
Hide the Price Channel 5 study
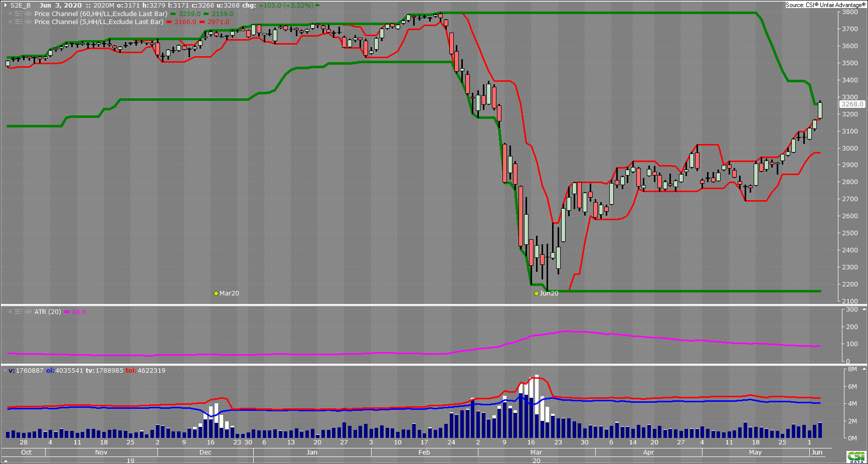(x=29, y=22)
